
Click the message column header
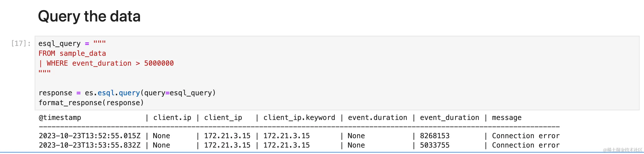[x=506, y=118]
